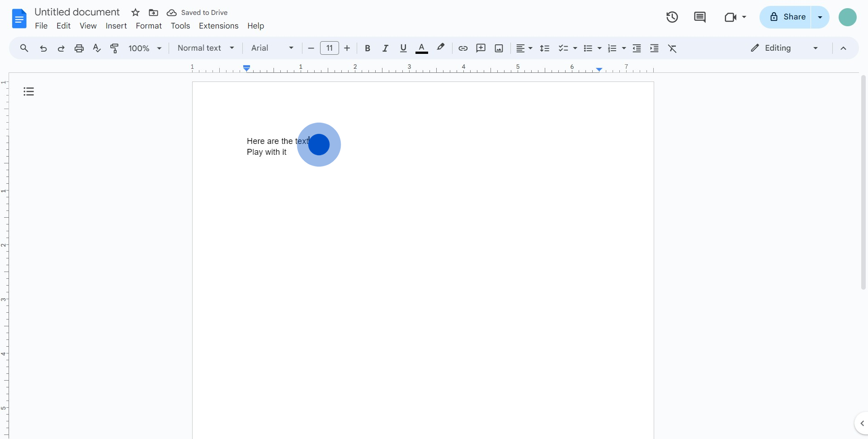Click the font size input field

pos(330,48)
